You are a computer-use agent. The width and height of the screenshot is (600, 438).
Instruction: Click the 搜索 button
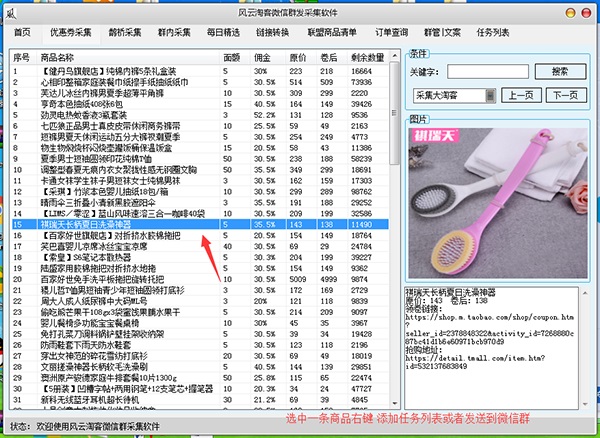(x=560, y=72)
